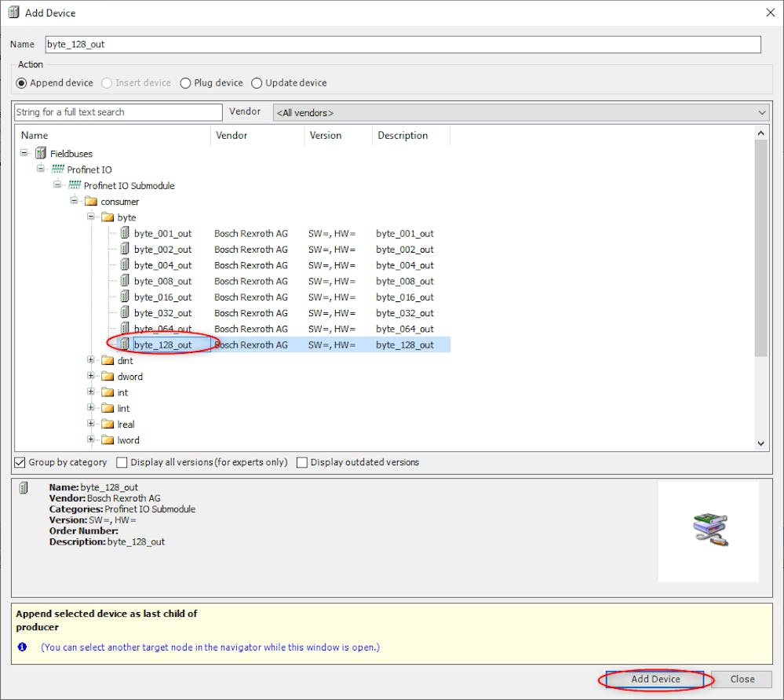Click the byte_032_out device icon
This screenshot has height=700, width=784.
point(125,312)
